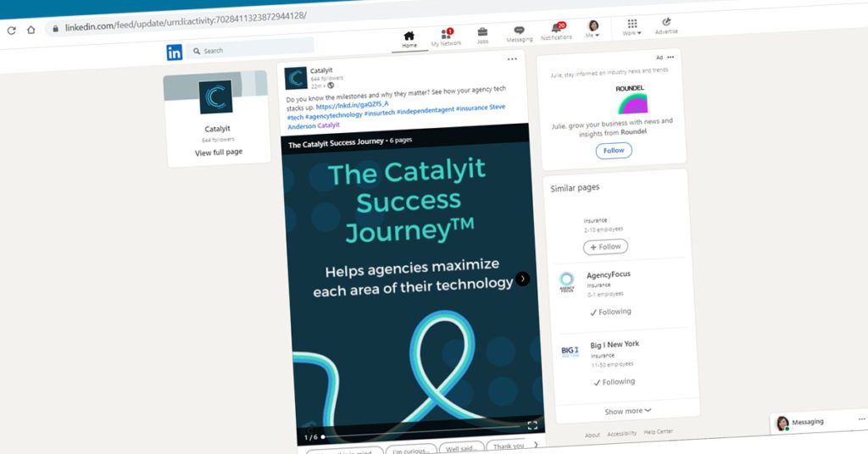Open document in fullscreen mode
This screenshot has width=868, height=454.
[532, 425]
